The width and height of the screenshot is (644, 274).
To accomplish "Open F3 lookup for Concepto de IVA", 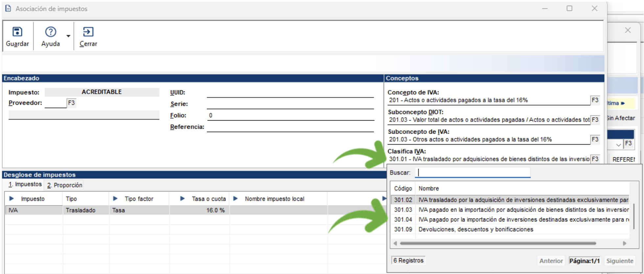I will pos(595,100).
